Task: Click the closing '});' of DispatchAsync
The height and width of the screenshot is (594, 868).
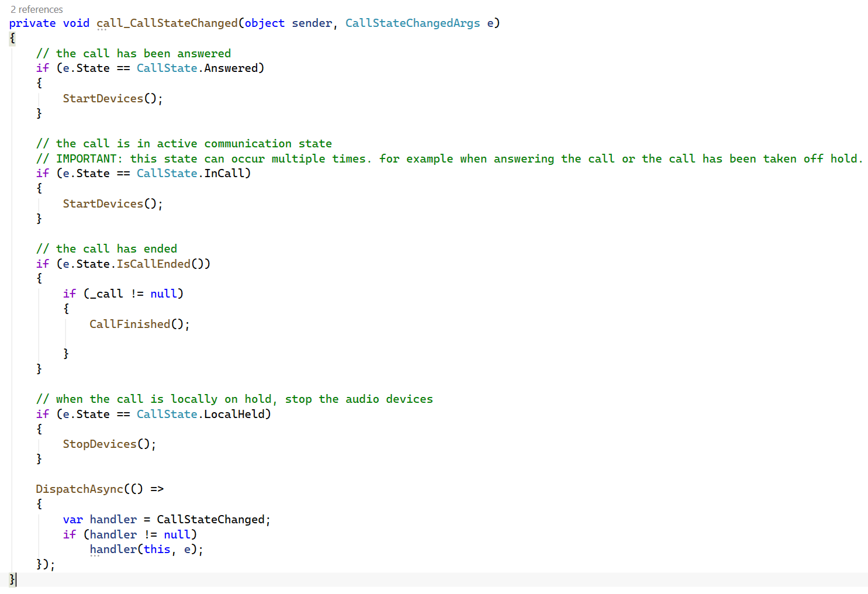Action: [46, 564]
